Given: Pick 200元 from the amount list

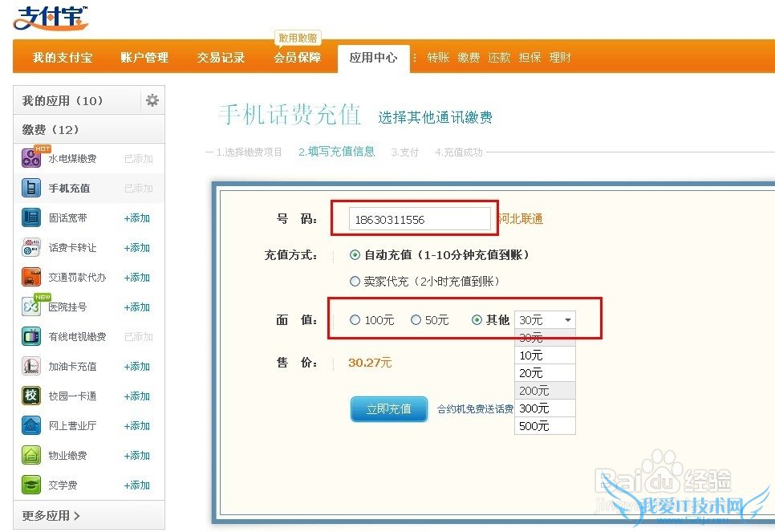Looking at the screenshot, I should (545, 391).
